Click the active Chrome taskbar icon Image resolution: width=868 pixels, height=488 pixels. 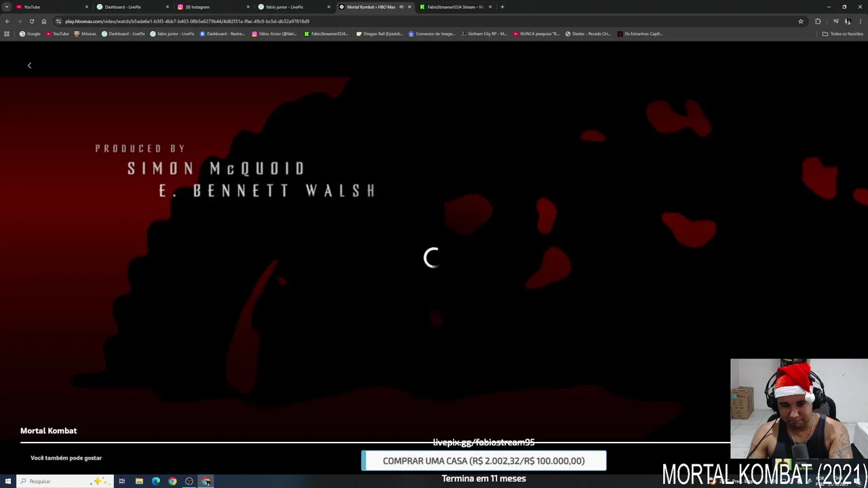tap(206, 481)
